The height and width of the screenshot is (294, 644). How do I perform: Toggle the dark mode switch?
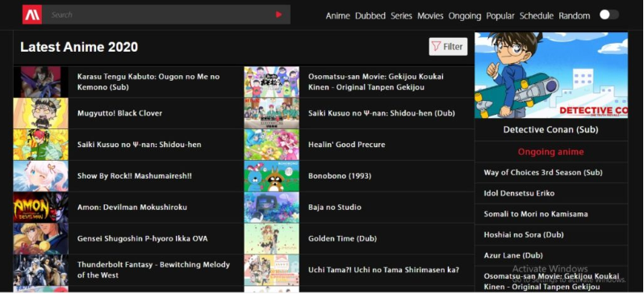pyautogui.click(x=609, y=15)
